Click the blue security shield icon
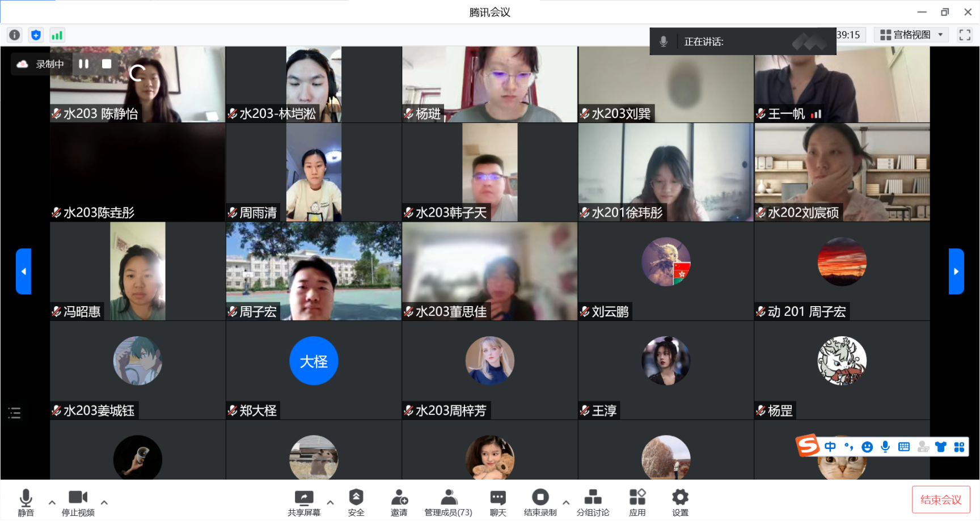This screenshot has height=521, width=980. click(x=36, y=35)
